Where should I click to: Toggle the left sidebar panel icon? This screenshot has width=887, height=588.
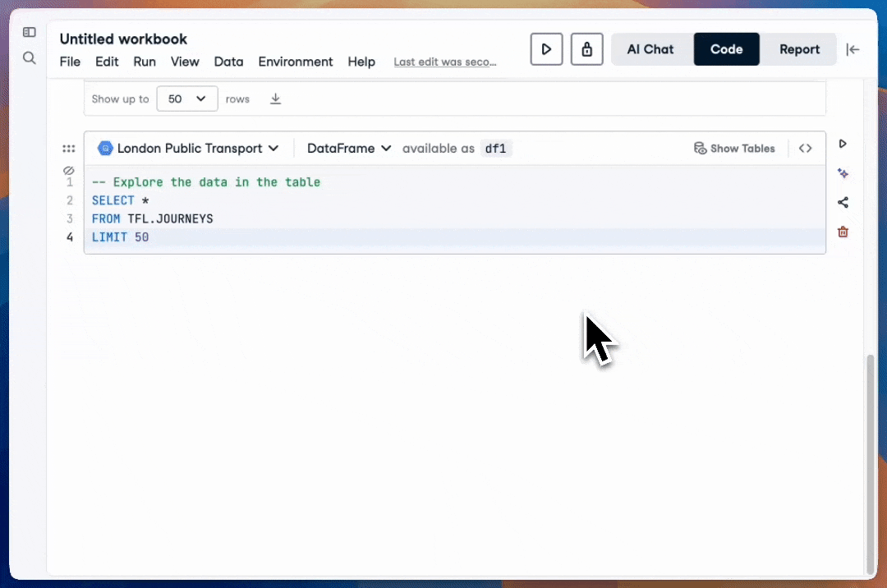point(29,32)
